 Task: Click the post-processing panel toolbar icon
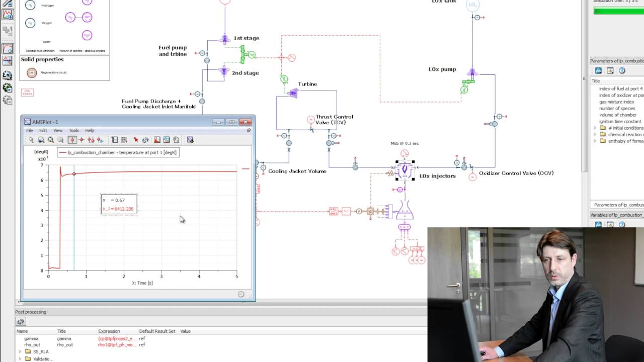(20, 322)
